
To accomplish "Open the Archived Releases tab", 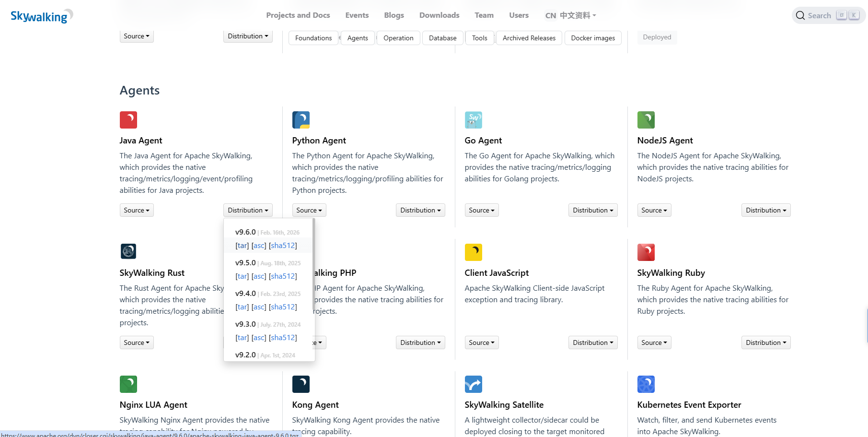I will (x=529, y=38).
